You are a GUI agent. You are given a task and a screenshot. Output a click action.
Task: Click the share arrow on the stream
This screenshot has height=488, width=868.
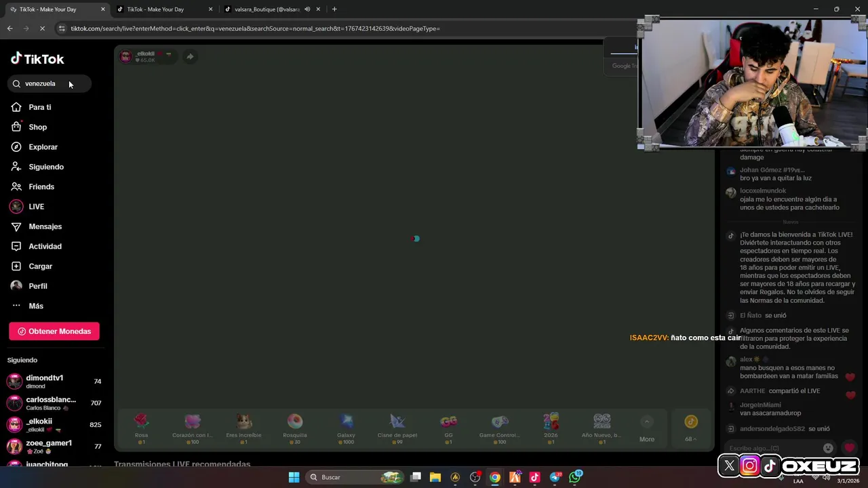(x=190, y=57)
